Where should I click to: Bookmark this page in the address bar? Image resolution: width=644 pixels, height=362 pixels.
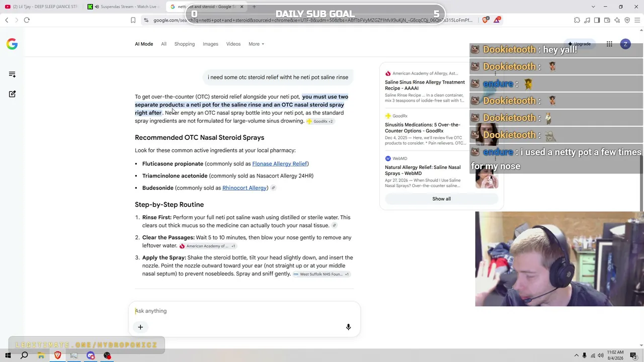[133, 20]
